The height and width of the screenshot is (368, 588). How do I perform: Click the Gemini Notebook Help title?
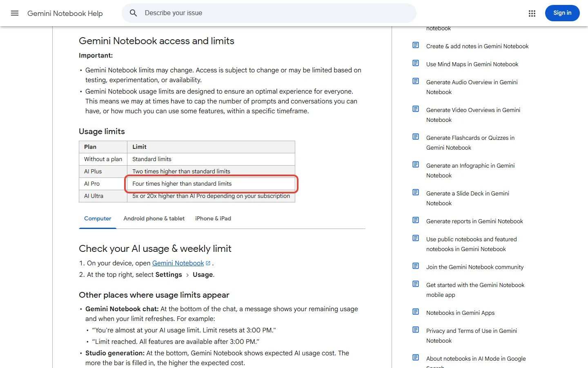[65, 13]
